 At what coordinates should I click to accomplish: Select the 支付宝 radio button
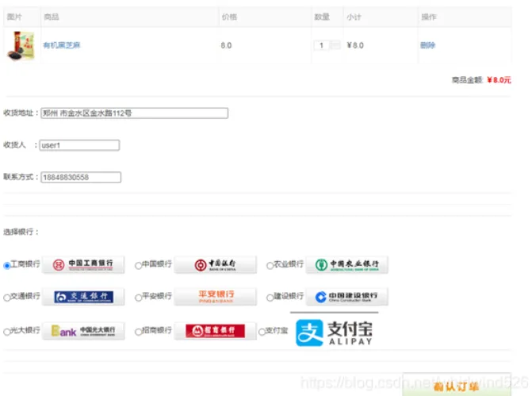click(x=262, y=332)
